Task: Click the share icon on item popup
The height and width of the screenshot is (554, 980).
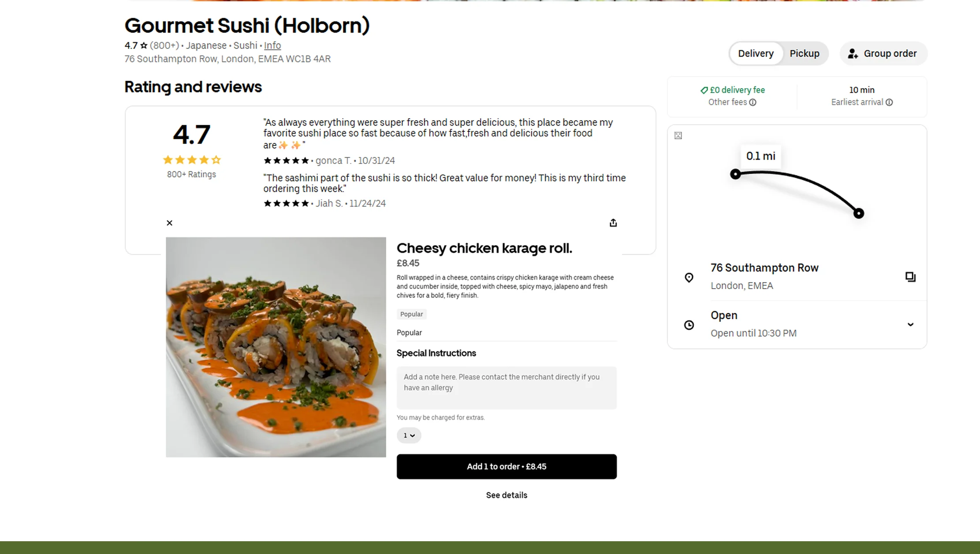Action: (613, 223)
